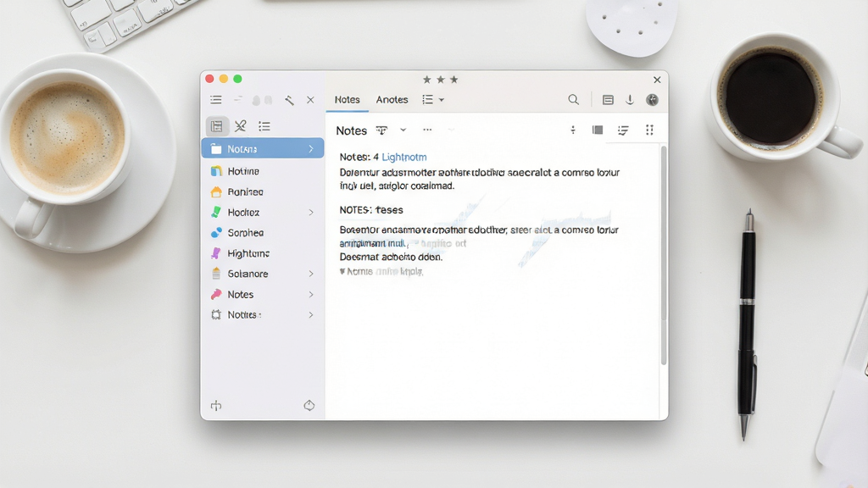
Task: Click the filter icon next to Notes heading
Action: [382, 130]
